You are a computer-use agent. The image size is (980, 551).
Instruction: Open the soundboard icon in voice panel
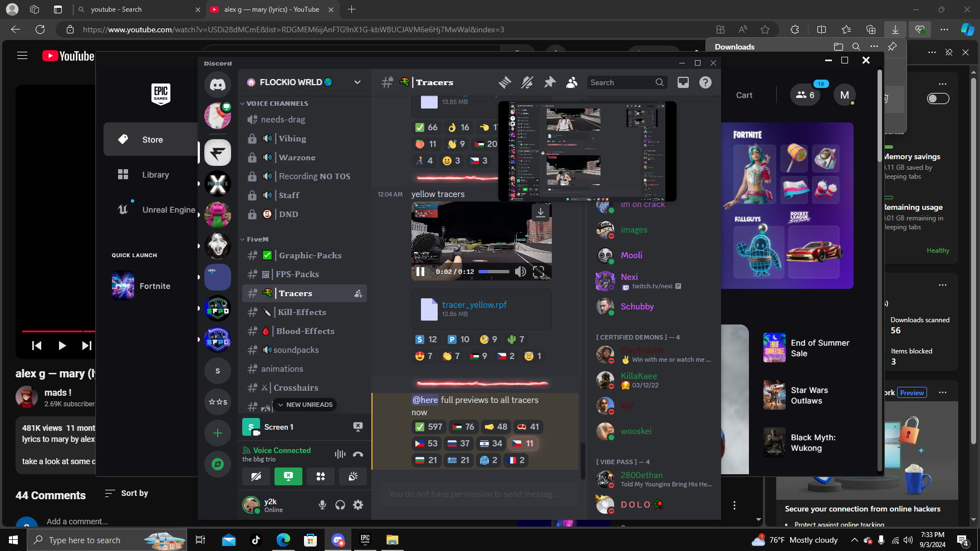[x=353, y=476]
